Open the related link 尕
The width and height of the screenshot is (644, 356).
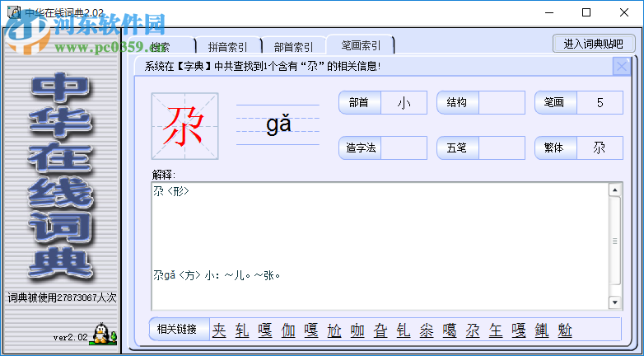[x=473, y=330]
